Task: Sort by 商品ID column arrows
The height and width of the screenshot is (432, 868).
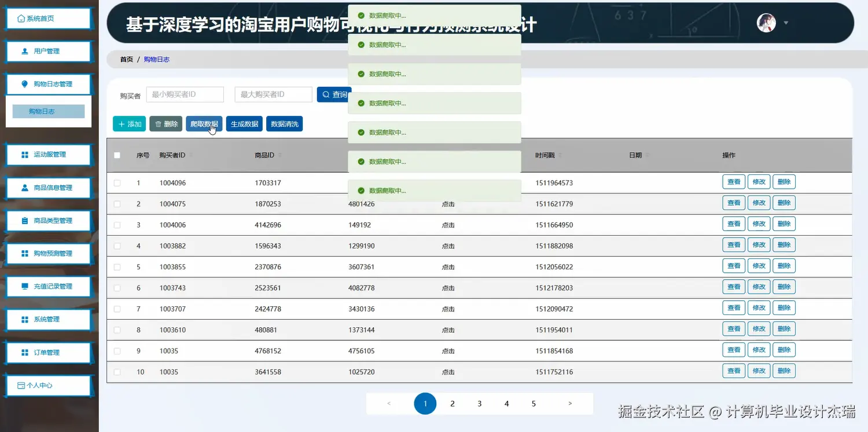Action: [x=280, y=155]
